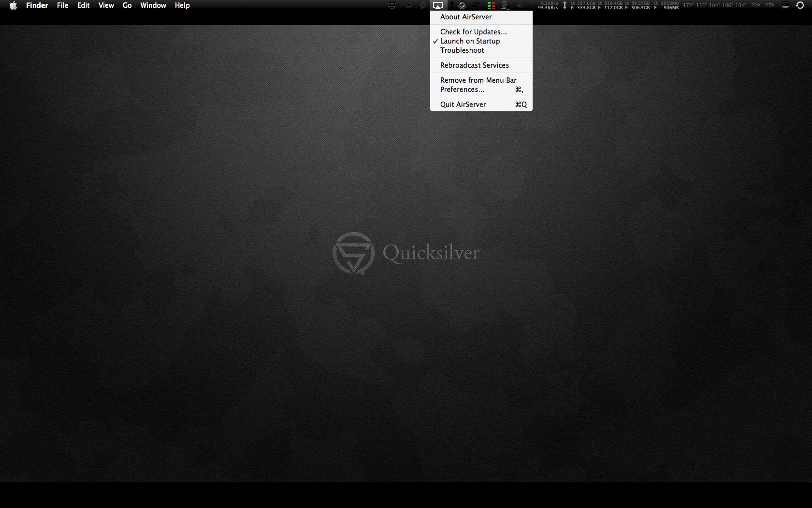
Task: Choose About AirServer
Action: pyautogui.click(x=481, y=17)
